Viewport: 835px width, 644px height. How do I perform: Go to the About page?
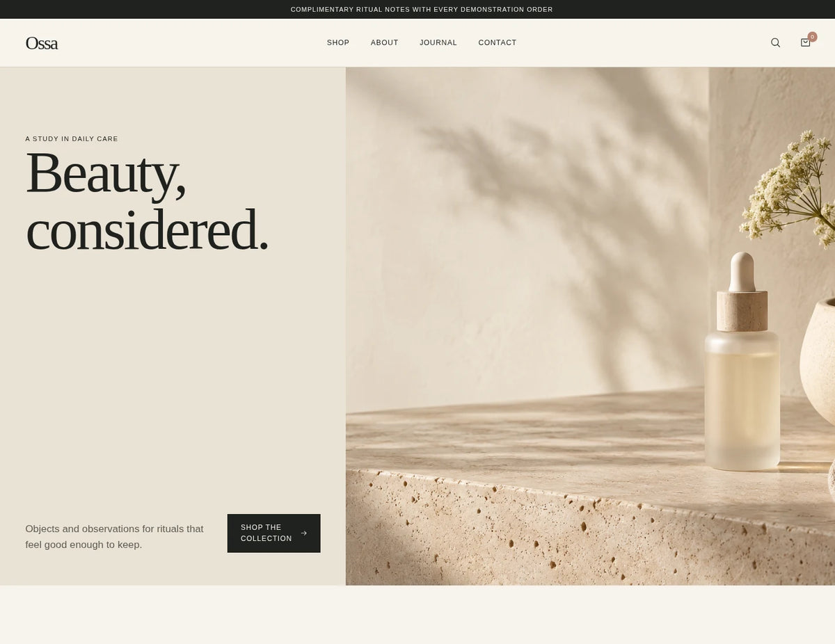point(384,42)
